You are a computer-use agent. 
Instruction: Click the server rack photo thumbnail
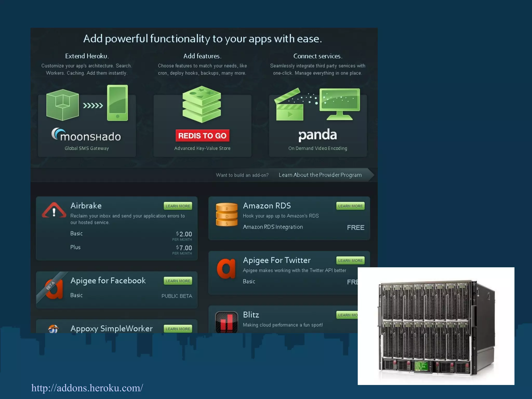point(436,326)
